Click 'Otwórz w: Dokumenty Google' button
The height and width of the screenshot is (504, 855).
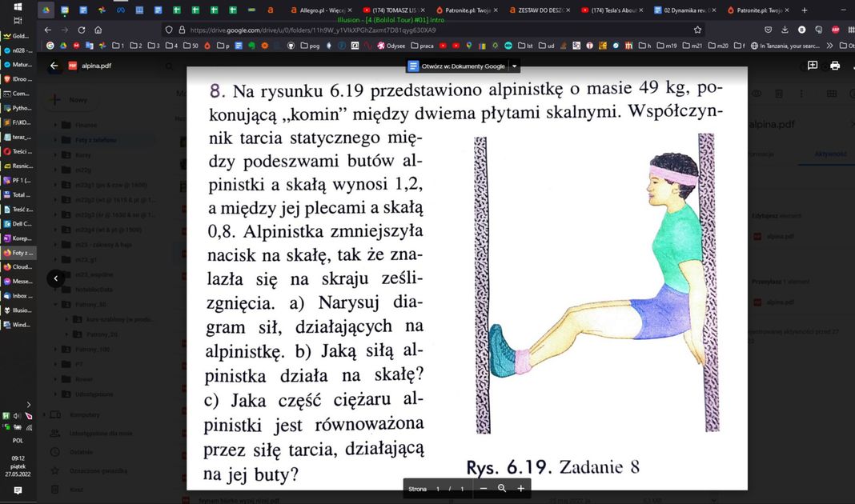(x=457, y=66)
